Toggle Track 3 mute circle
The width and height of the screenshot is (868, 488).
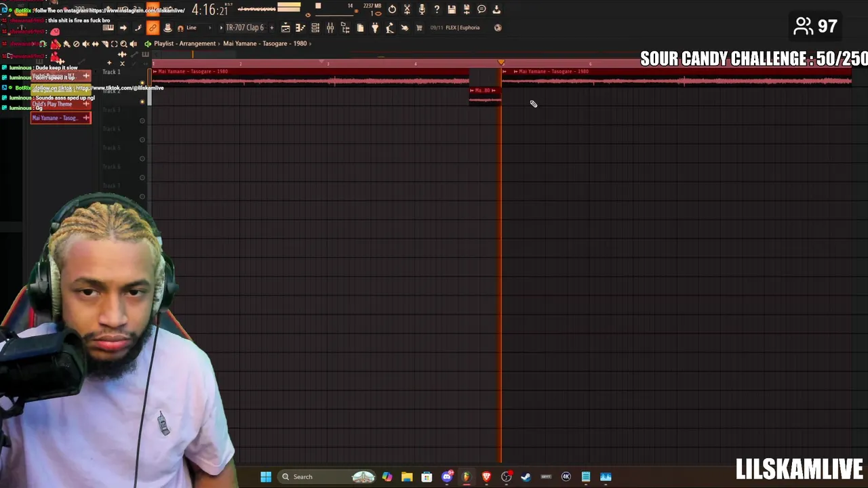tap(142, 121)
